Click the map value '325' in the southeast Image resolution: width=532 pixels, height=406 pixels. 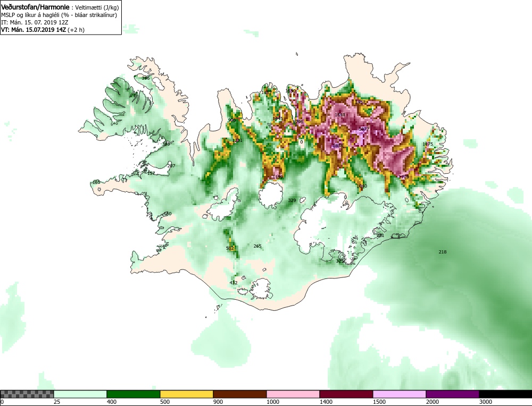340,261
